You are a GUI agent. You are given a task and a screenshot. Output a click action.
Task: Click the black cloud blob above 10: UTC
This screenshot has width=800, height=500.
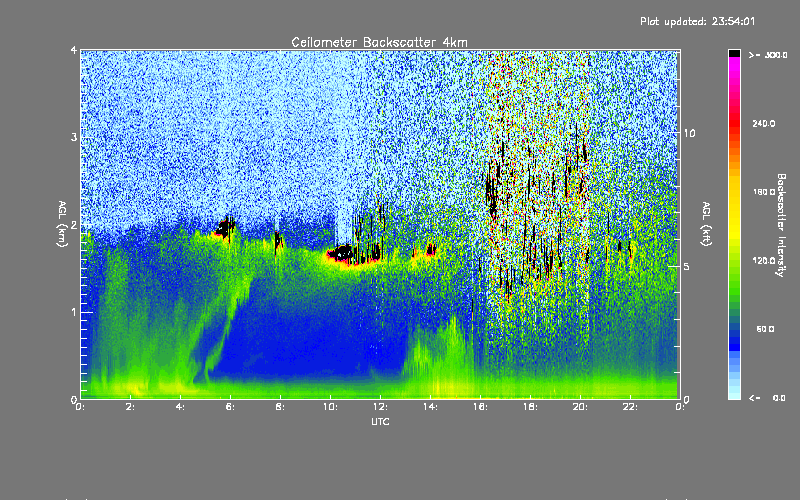click(342, 253)
